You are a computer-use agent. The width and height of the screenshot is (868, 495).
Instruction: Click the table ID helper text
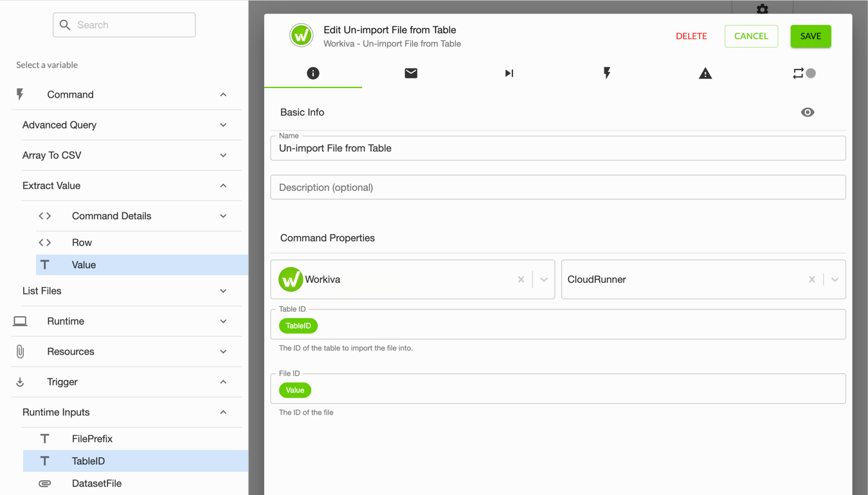(x=346, y=348)
